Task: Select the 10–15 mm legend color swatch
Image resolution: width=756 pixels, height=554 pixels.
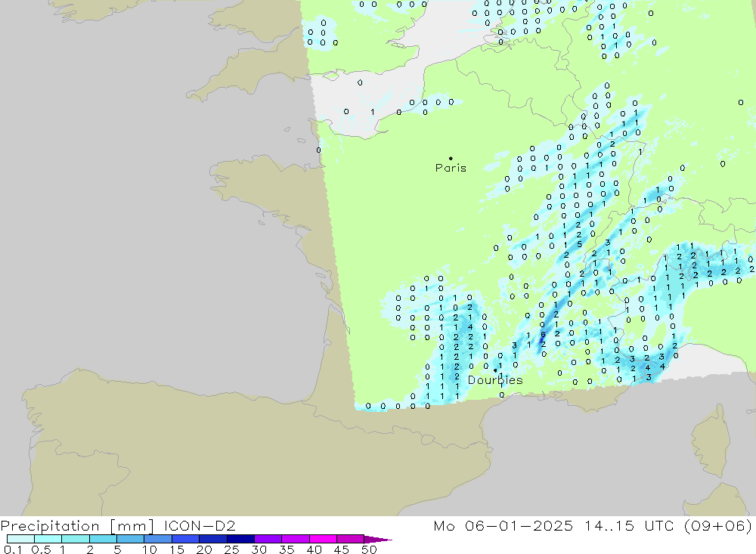Action: (158, 539)
